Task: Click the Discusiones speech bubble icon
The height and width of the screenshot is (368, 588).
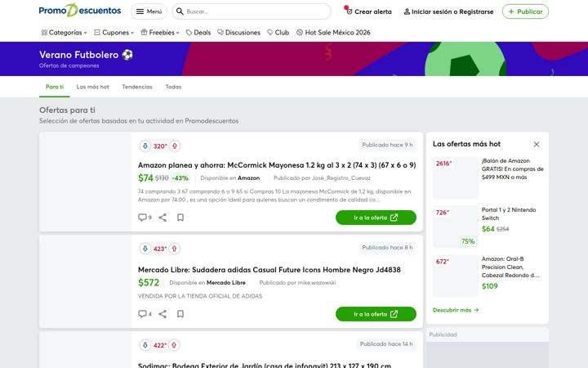Action: (220, 33)
